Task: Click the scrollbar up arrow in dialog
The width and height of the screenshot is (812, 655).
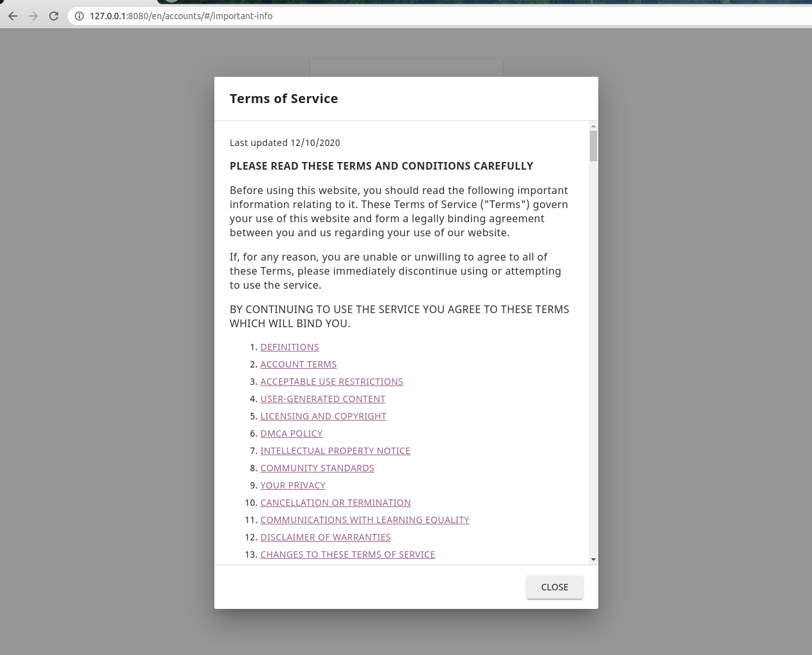Action: tap(593, 126)
